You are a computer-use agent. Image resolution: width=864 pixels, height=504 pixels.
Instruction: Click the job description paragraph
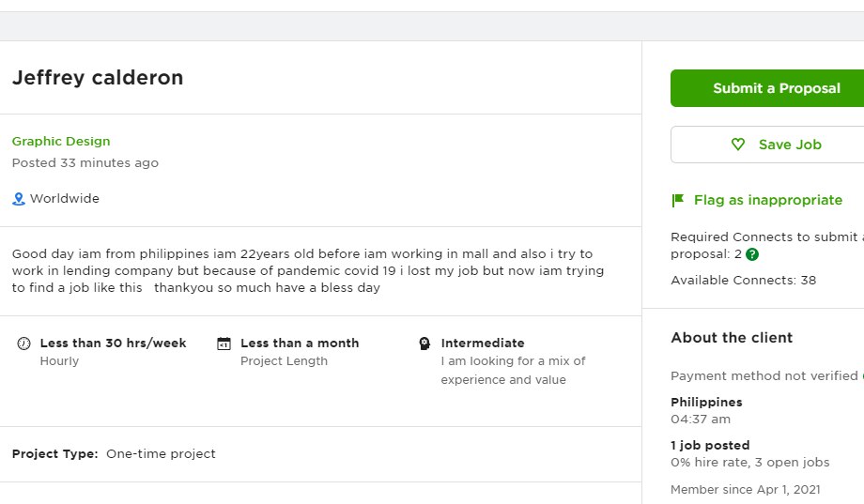tap(308, 270)
